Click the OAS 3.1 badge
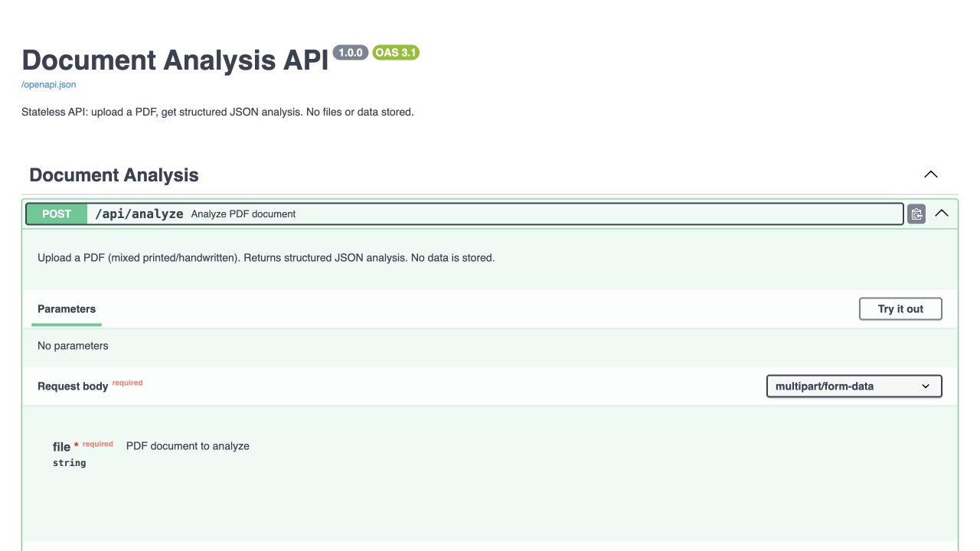 tap(396, 53)
